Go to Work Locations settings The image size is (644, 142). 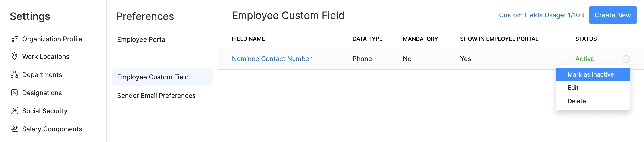pos(46,57)
